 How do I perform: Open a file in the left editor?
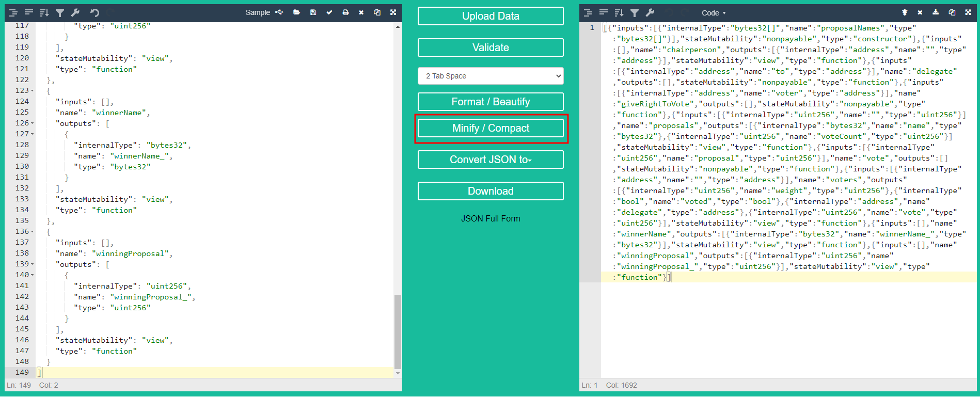(296, 12)
